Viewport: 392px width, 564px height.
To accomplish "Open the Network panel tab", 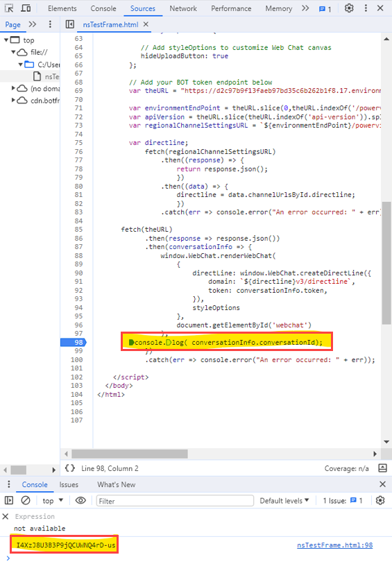I will [x=183, y=8].
